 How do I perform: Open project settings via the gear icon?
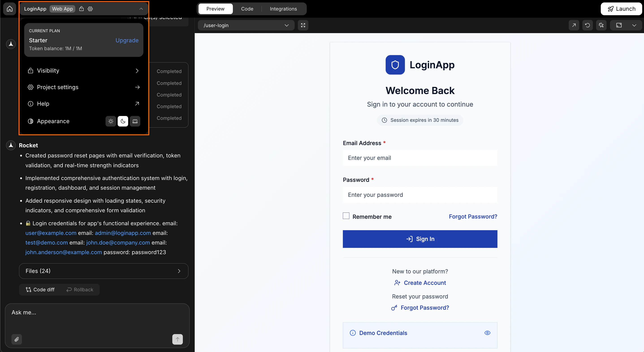coord(90,9)
